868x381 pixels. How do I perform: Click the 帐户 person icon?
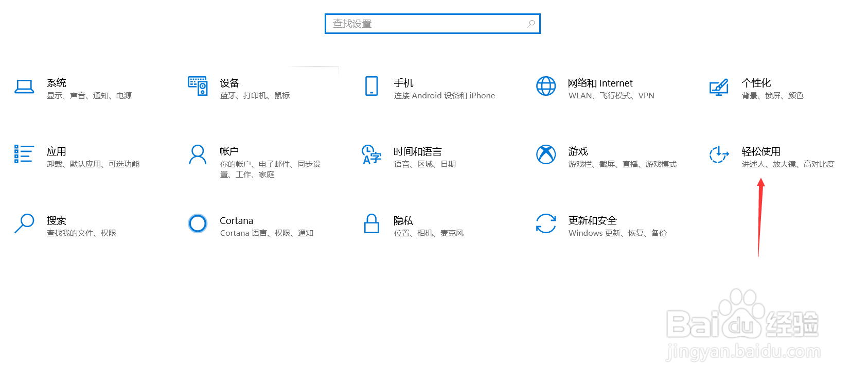pos(198,154)
